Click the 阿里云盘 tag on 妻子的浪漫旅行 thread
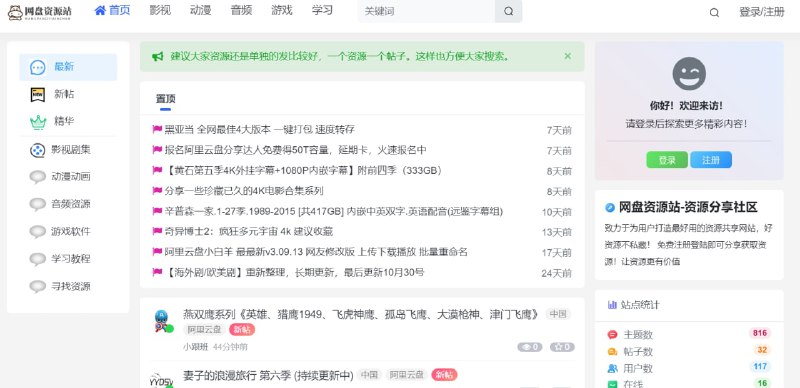The image size is (800, 388). tap(407, 375)
